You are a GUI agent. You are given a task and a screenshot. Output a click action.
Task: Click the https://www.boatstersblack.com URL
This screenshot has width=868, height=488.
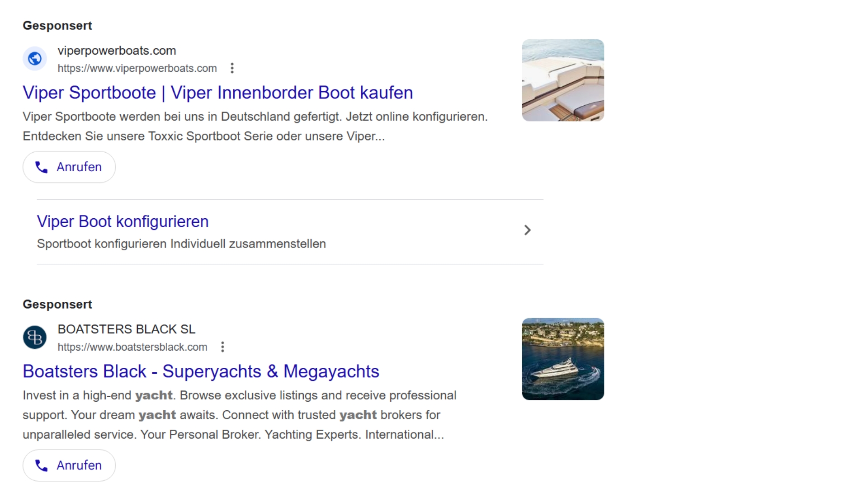pyautogui.click(x=132, y=347)
